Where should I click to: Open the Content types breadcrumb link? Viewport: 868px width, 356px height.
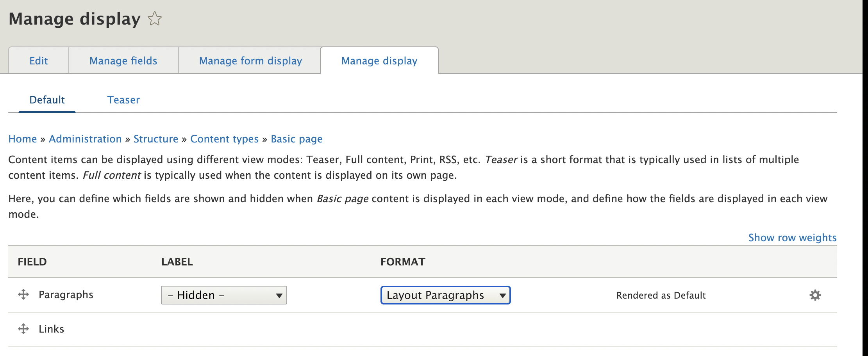click(x=224, y=139)
